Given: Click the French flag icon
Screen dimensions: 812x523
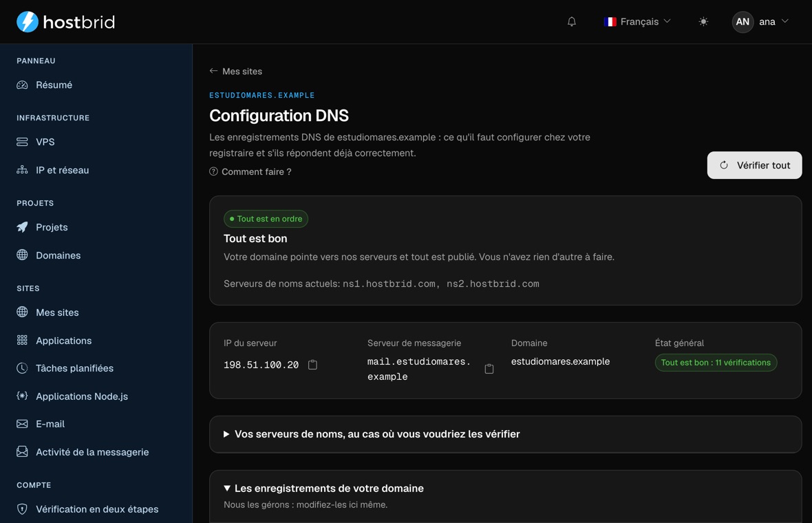Looking at the screenshot, I should pos(610,22).
